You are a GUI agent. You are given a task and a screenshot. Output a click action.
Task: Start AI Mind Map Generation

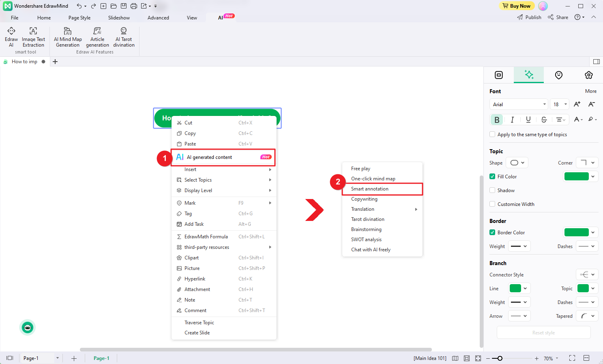point(68,37)
